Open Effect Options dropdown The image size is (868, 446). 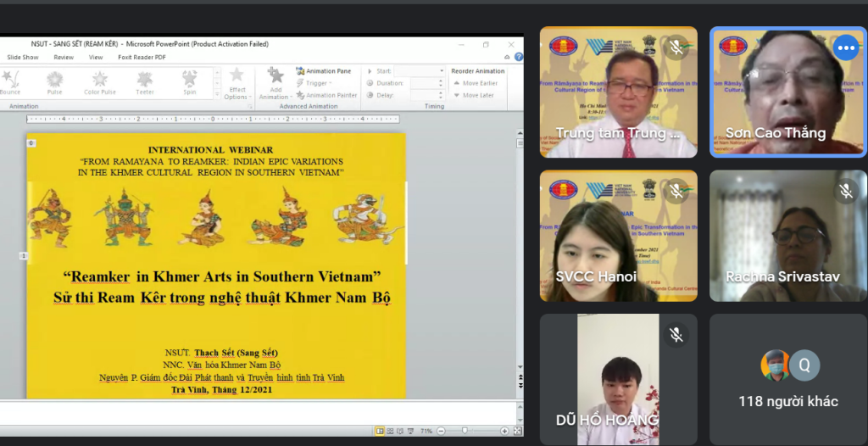(x=237, y=84)
